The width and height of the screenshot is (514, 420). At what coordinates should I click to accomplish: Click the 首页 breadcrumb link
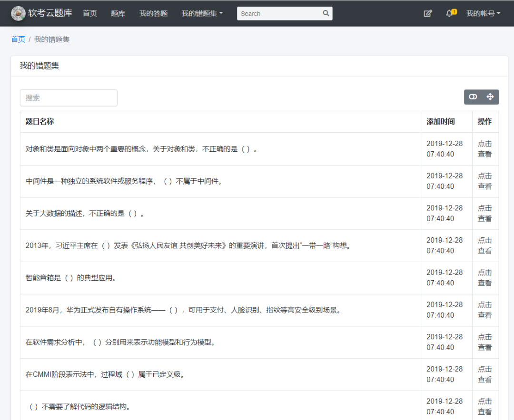(x=18, y=39)
